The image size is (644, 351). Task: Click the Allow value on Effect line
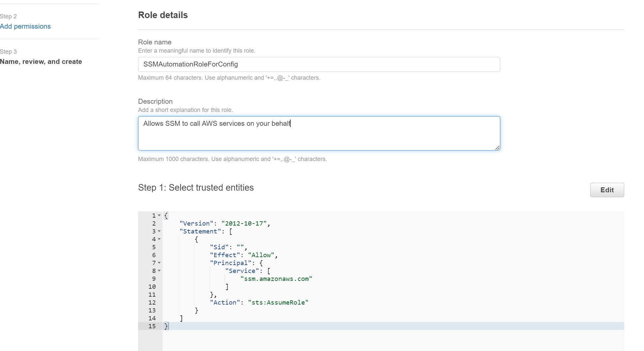click(261, 255)
